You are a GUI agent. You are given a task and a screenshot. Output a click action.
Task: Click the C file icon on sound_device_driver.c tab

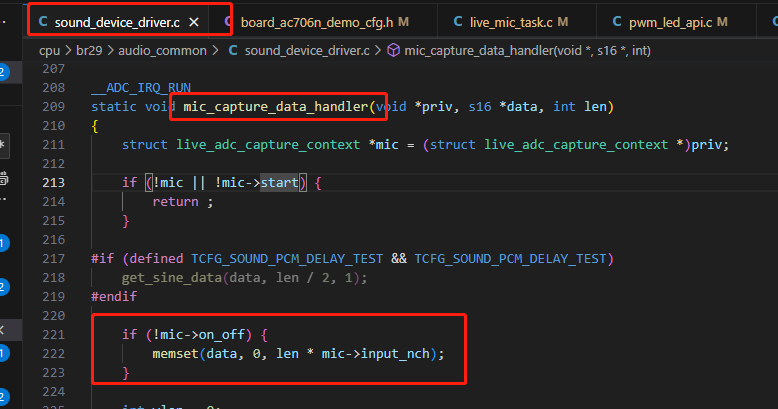point(43,22)
